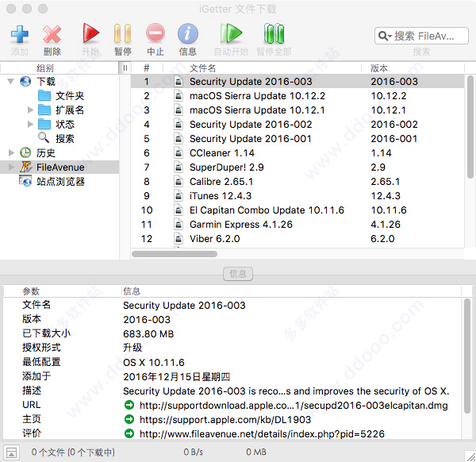Collapse the 下载 tree group
Screen dimensions: 476x462
click(x=11, y=82)
